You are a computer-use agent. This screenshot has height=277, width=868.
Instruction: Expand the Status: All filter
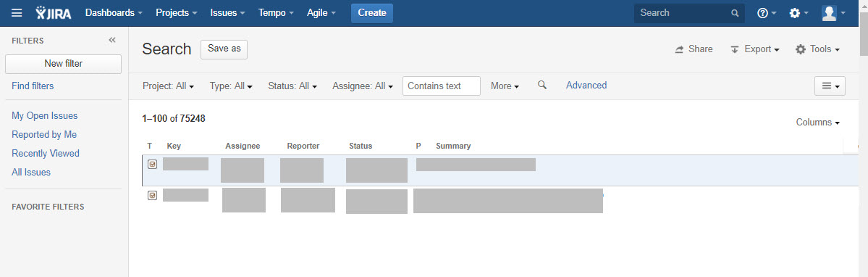292,86
